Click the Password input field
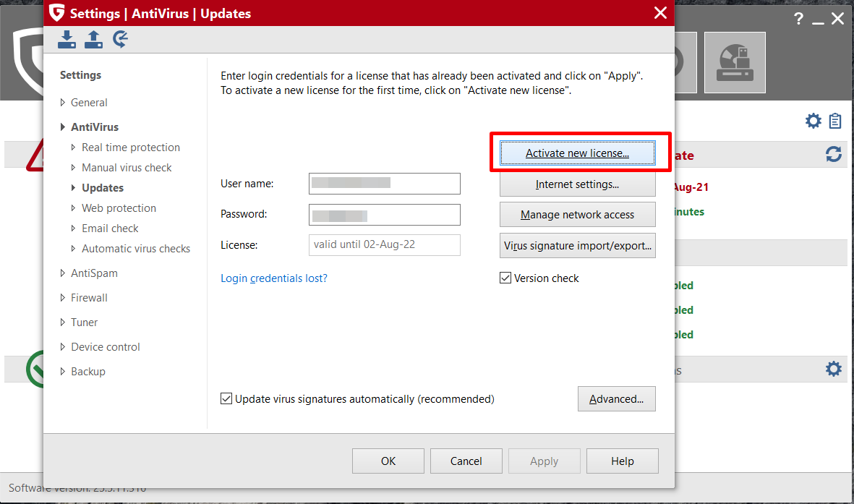 (385, 215)
